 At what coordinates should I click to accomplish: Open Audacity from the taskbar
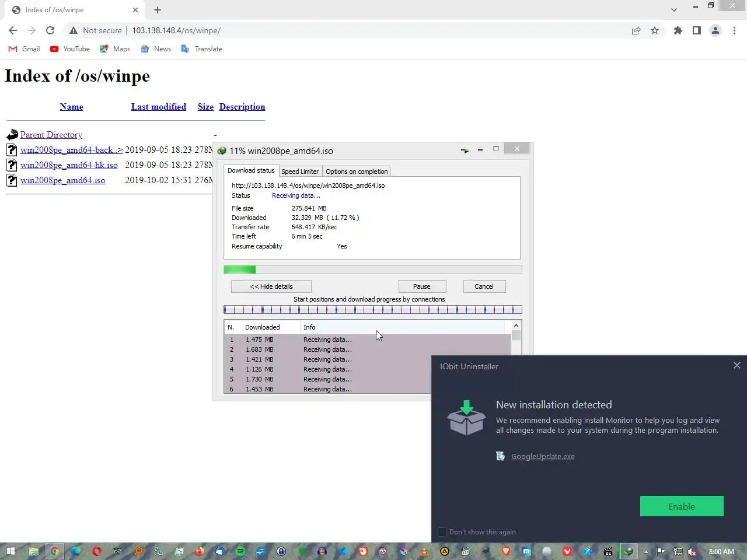click(x=322, y=551)
